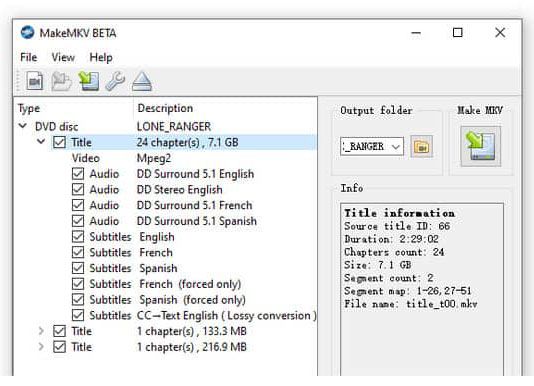Toggle Subtitles French checkbox (not forced)
Screen dimensions: 534x386
[78, 252]
